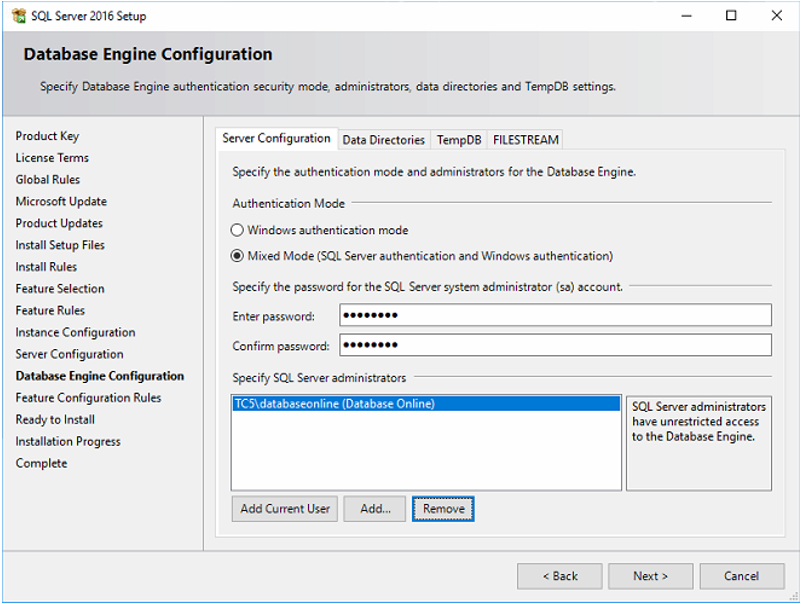802x604 pixels.
Task: Switch to the FILESTREAM tab
Action: point(525,140)
